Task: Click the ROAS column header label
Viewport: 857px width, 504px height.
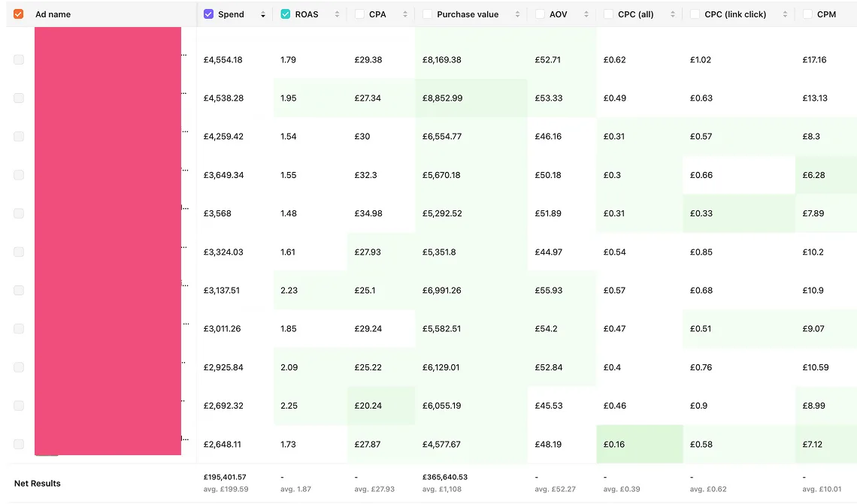Action: pyautogui.click(x=307, y=15)
